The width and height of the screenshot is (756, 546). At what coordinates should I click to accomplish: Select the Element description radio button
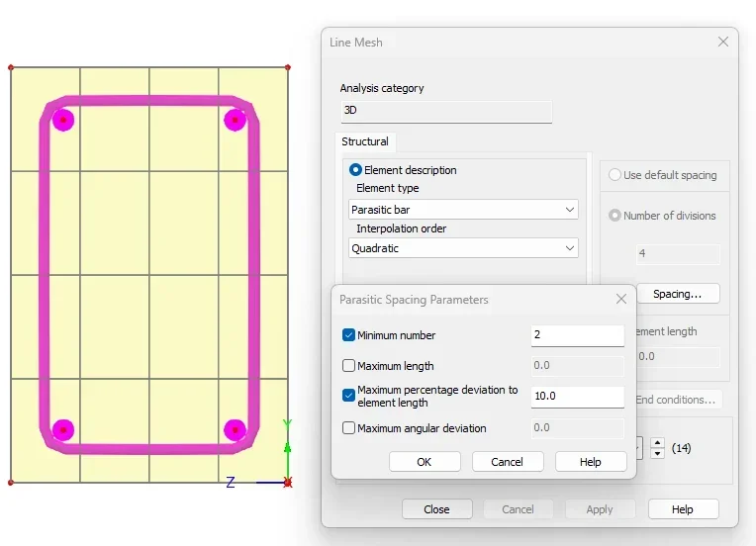pyautogui.click(x=355, y=170)
